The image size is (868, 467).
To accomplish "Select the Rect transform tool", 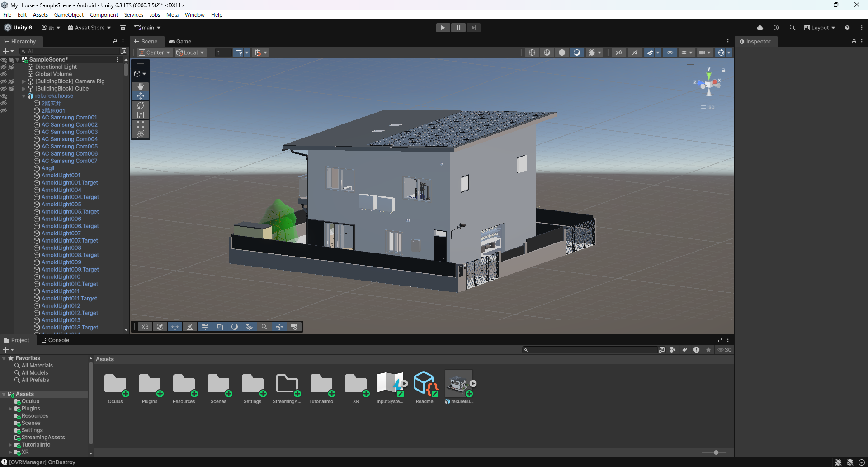I will point(140,124).
